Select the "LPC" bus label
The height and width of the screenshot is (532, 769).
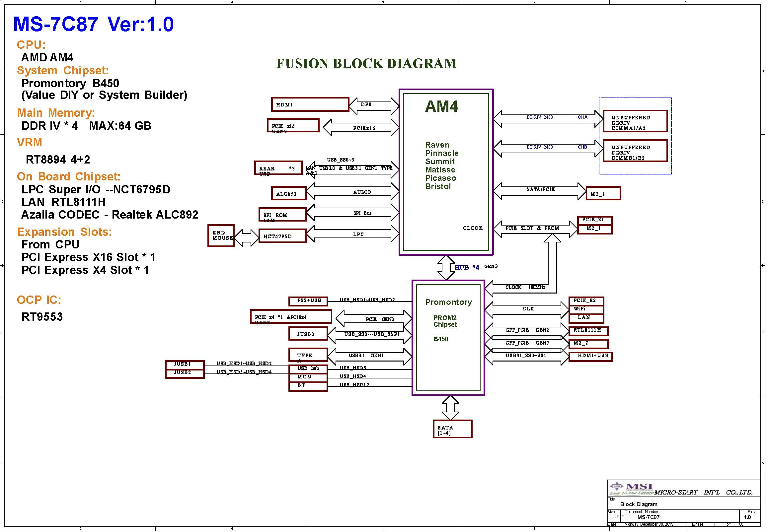[358, 234]
